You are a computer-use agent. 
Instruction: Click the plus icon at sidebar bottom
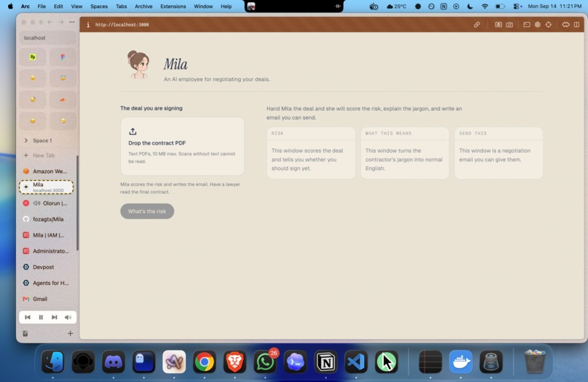(70, 333)
